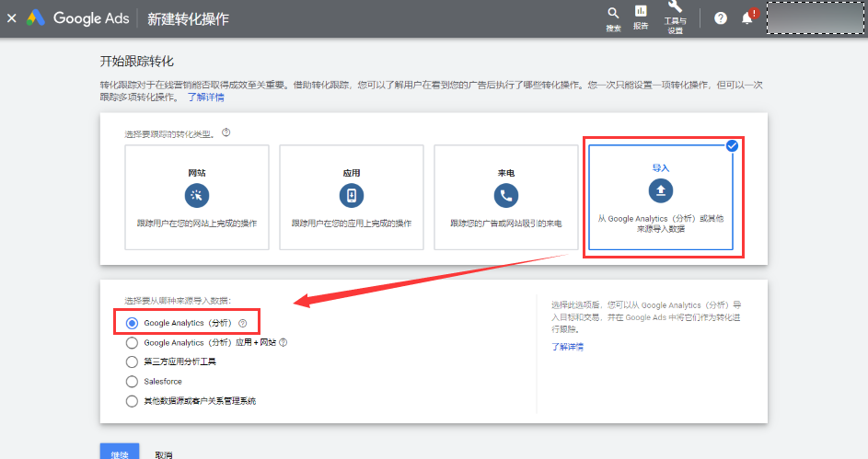Select 第三方应用分析工具 radio option

132,362
